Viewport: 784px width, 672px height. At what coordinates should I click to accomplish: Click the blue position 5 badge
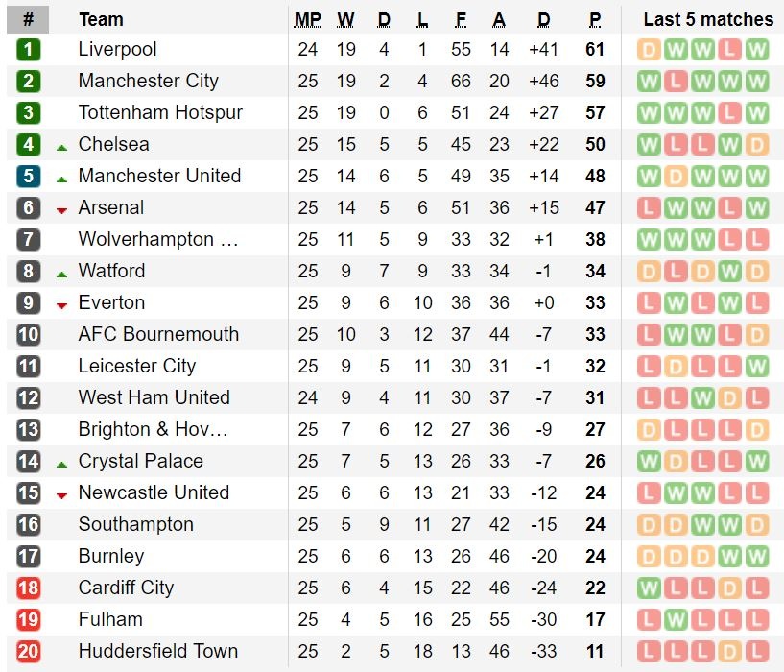coord(29,177)
